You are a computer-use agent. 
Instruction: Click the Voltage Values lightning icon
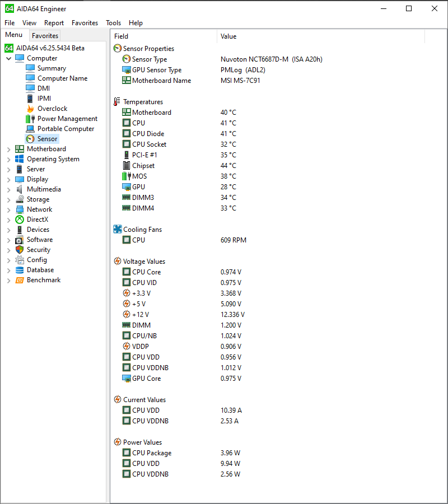point(118,261)
